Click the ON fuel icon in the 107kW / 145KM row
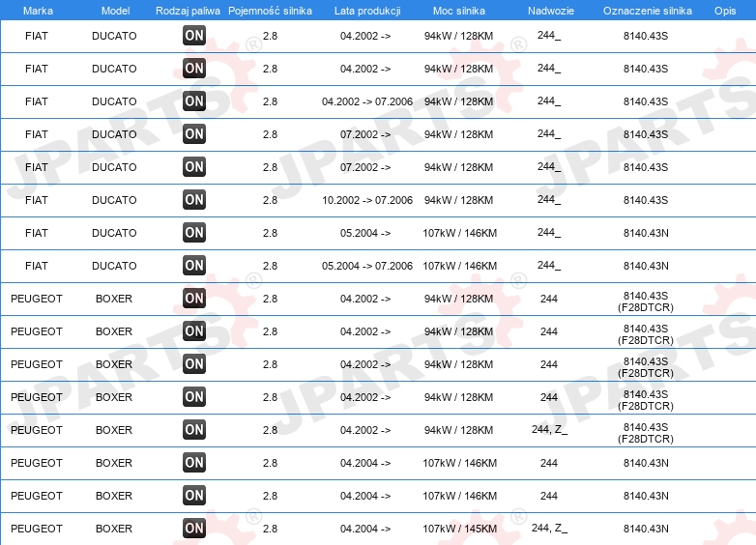 pos(194,529)
